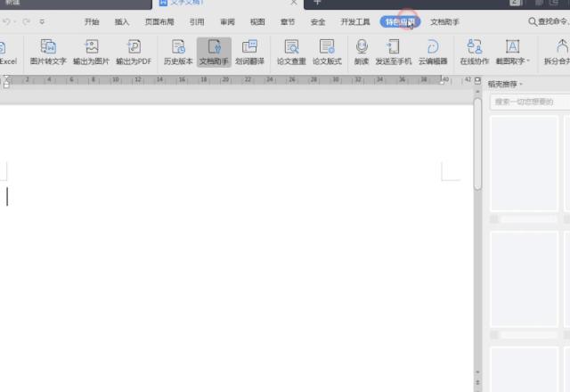Click the scroll down arrow of document scrollbar

click(x=477, y=372)
